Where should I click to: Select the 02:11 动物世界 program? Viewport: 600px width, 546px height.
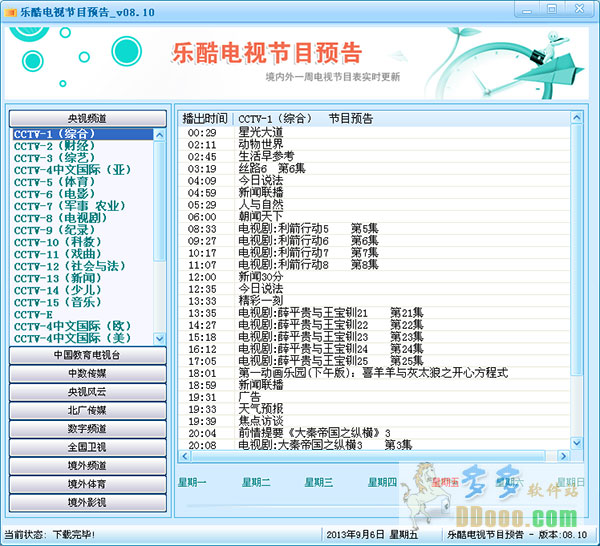(374, 145)
